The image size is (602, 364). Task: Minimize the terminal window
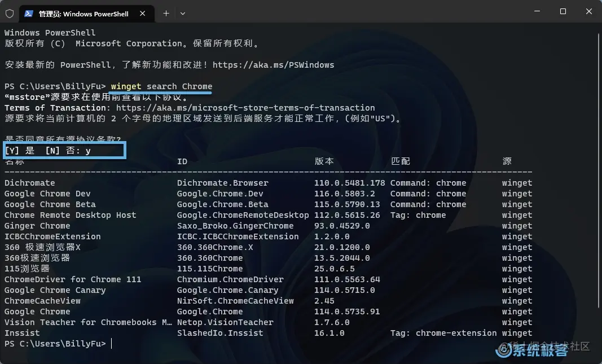coord(537,11)
